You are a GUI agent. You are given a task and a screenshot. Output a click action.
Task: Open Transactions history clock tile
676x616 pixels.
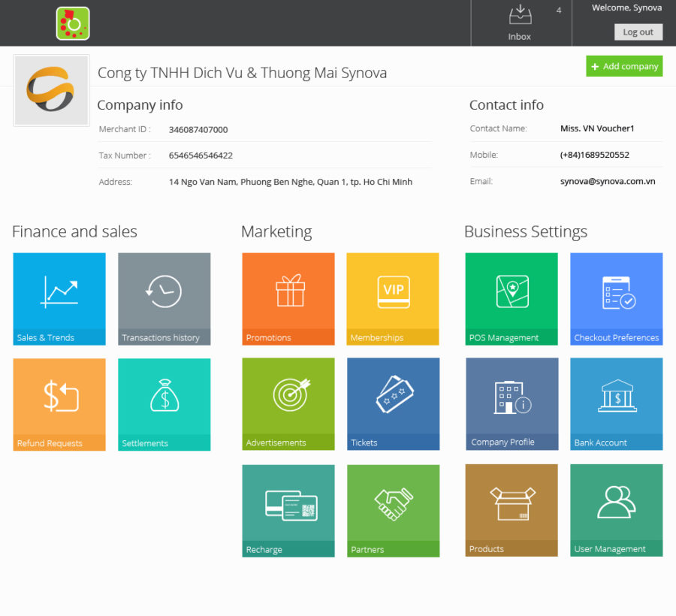coord(164,298)
